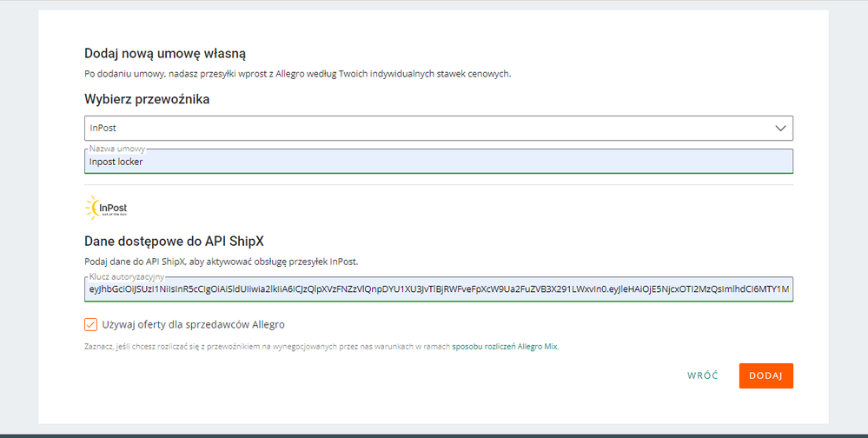Click the selected 'InPost' text in the dropdown
Viewport: 868px width, 438px height.
[x=103, y=128]
